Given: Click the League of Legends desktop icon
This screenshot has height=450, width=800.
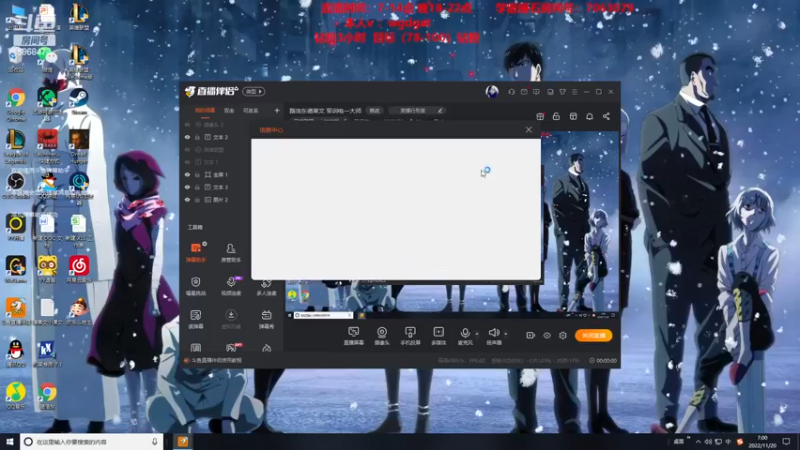Looking at the screenshot, I should coord(16,147).
